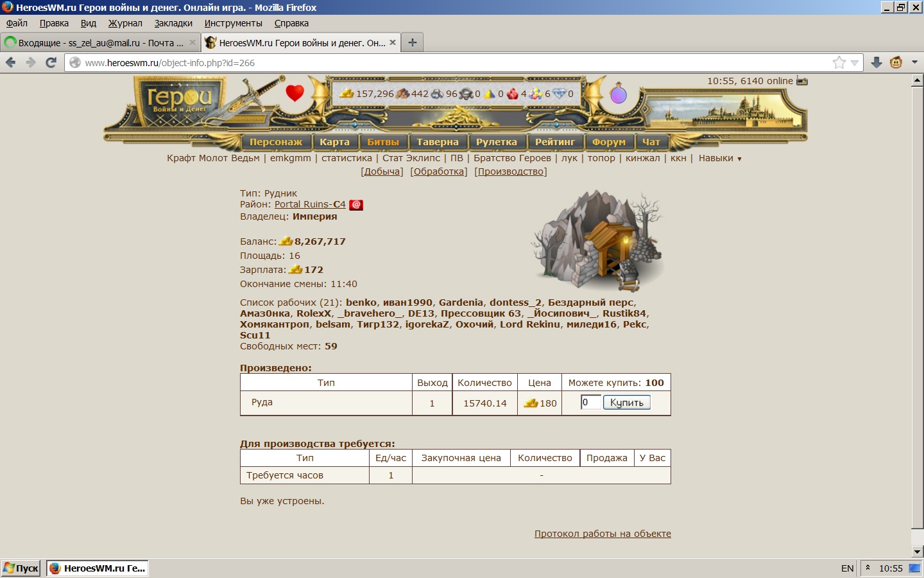Open the Обработка link

coord(439,171)
